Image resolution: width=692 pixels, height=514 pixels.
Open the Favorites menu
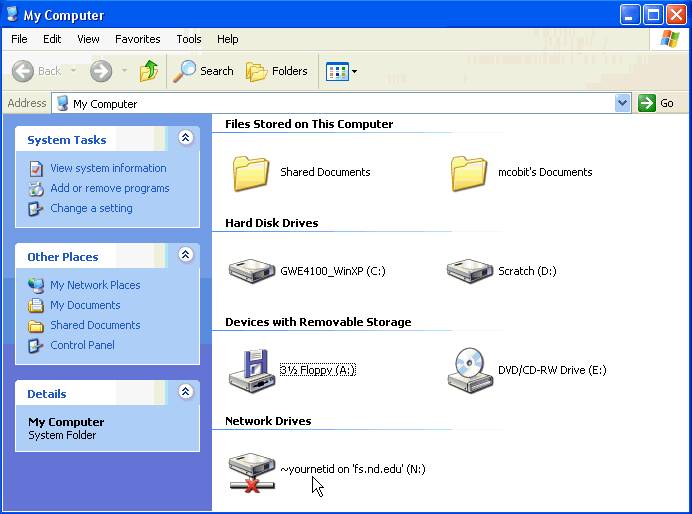coord(137,39)
